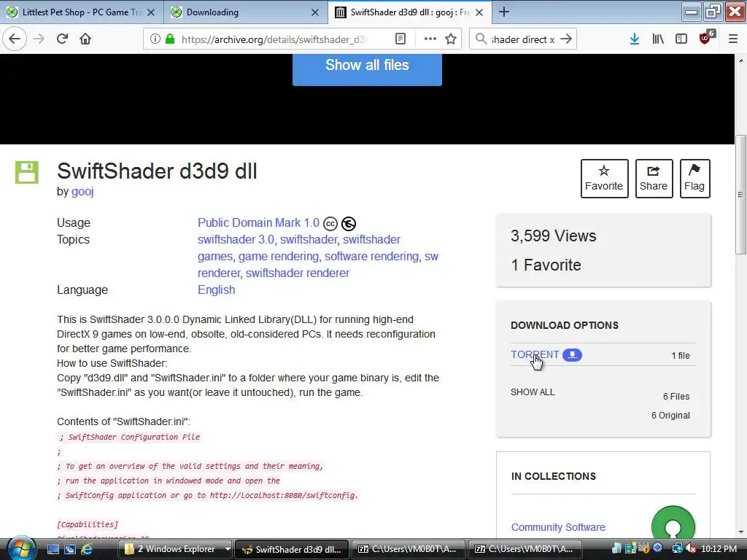747x560 pixels.
Task: Open the English language link
Action: 216,290
